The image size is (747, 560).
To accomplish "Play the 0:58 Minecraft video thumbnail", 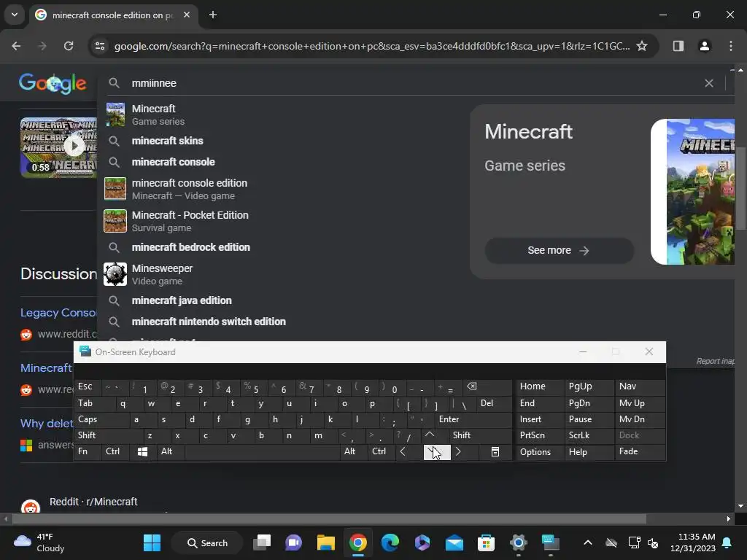I will [x=58, y=147].
